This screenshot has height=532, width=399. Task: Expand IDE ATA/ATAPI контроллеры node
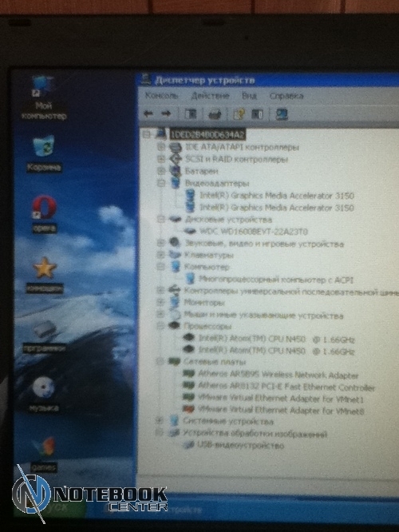point(161,146)
